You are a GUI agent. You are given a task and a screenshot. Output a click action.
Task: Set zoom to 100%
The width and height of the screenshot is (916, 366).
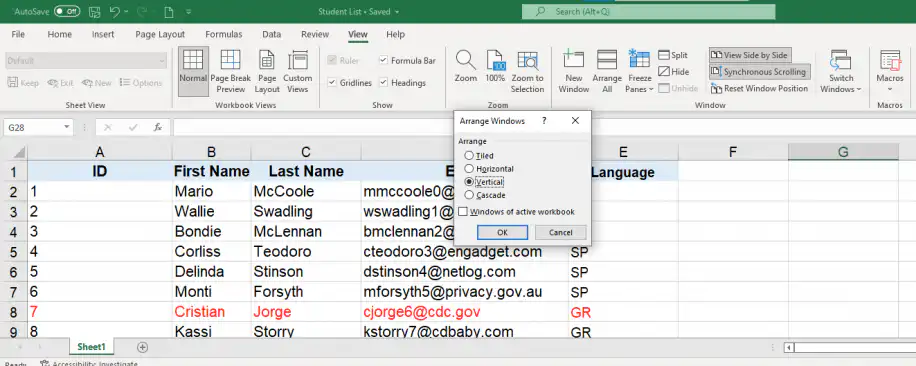pos(495,66)
